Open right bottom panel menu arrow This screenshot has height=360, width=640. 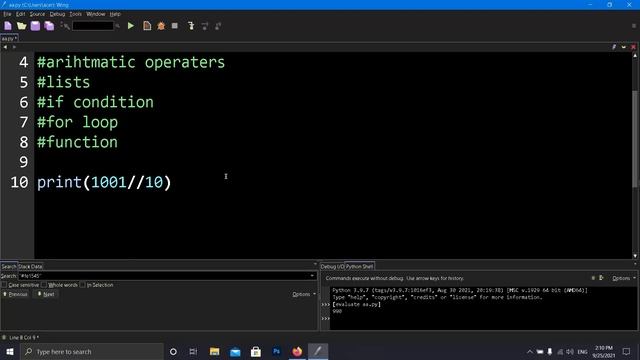635,264
